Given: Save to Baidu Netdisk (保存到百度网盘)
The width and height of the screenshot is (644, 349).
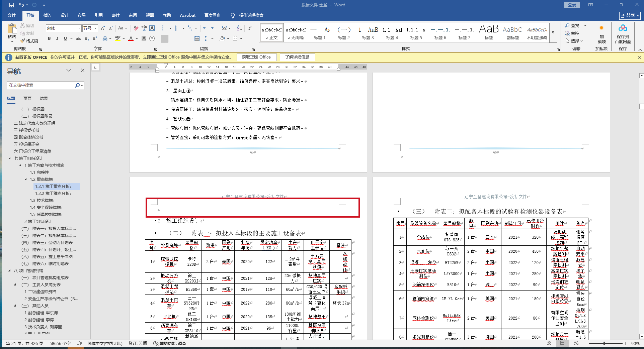Looking at the screenshot, I should point(623,34).
